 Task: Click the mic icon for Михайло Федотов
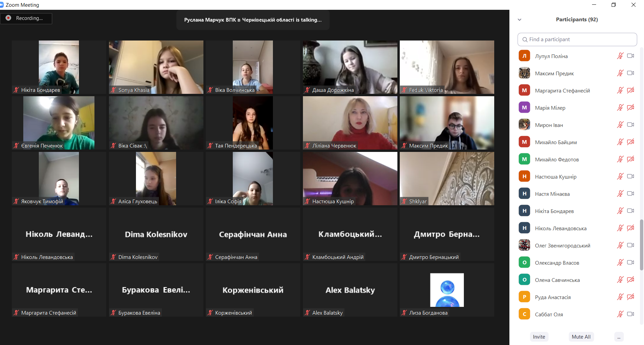pos(620,159)
